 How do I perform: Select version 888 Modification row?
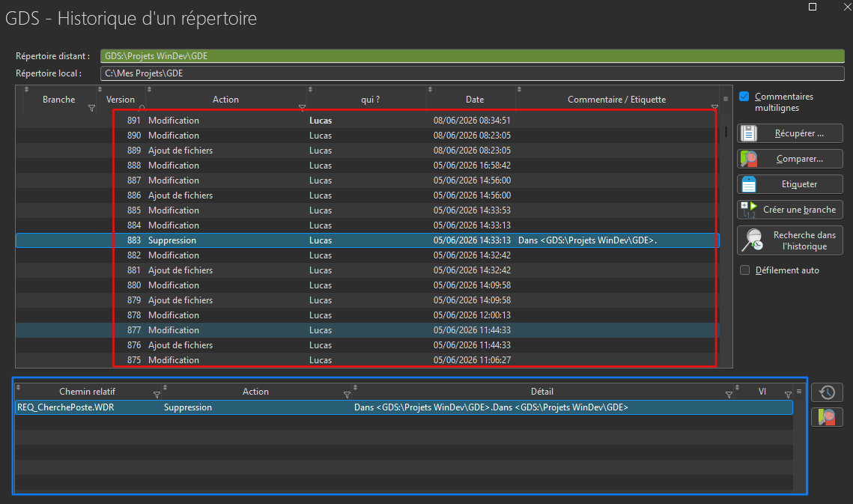coord(368,166)
